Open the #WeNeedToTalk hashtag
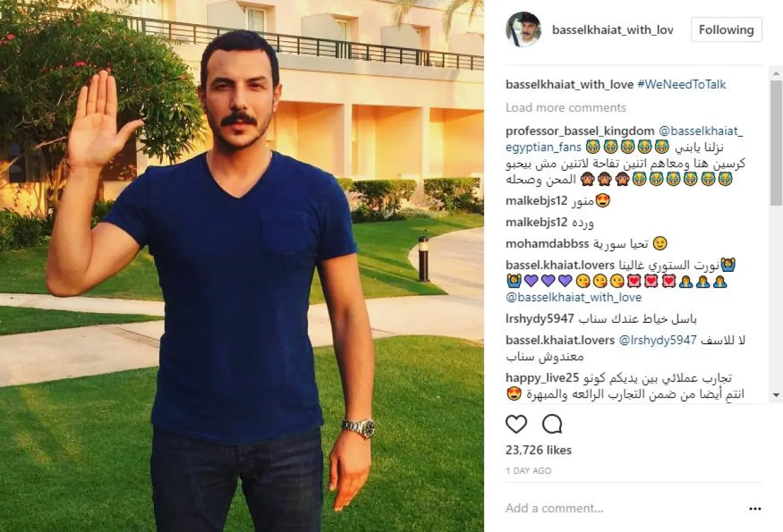Viewport: 783px width, 532px height. (x=681, y=85)
